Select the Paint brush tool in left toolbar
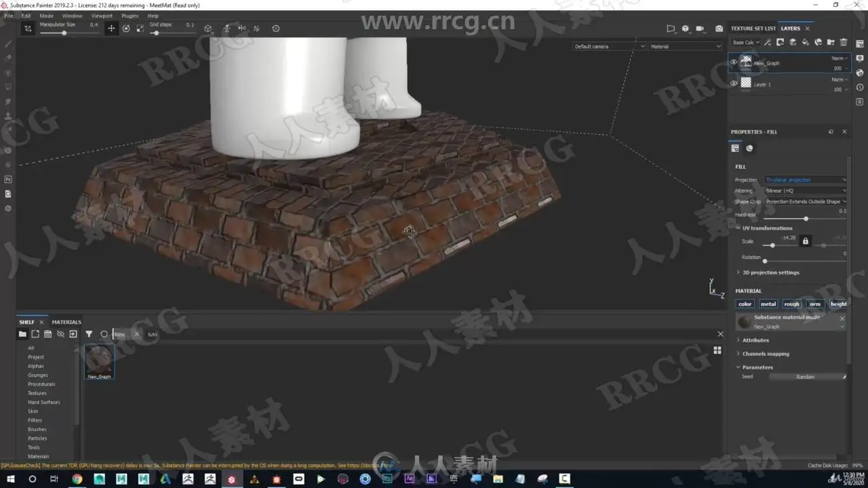 [x=8, y=44]
